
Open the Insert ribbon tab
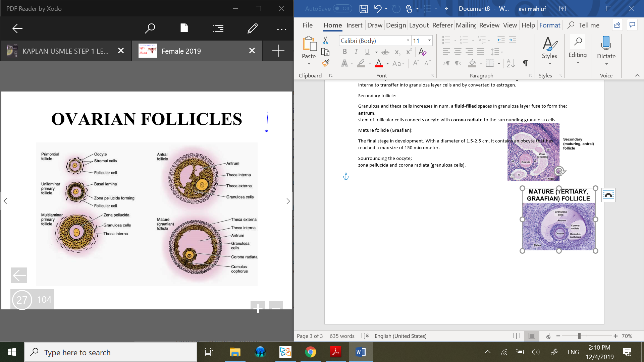[354, 25]
